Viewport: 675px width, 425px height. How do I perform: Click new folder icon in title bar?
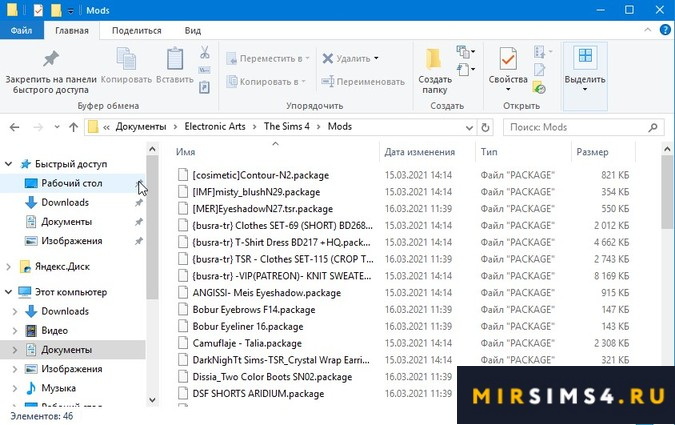click(x=56, y=10)
